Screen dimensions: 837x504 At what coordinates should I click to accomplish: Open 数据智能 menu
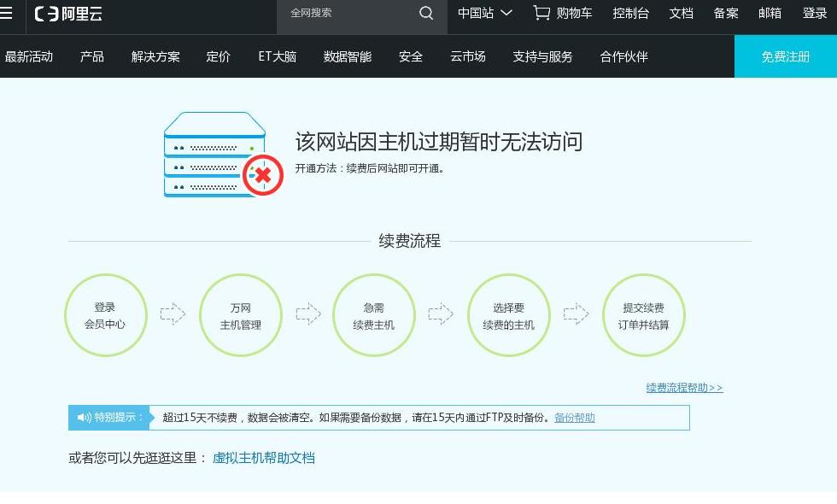(x=348, y=56)
